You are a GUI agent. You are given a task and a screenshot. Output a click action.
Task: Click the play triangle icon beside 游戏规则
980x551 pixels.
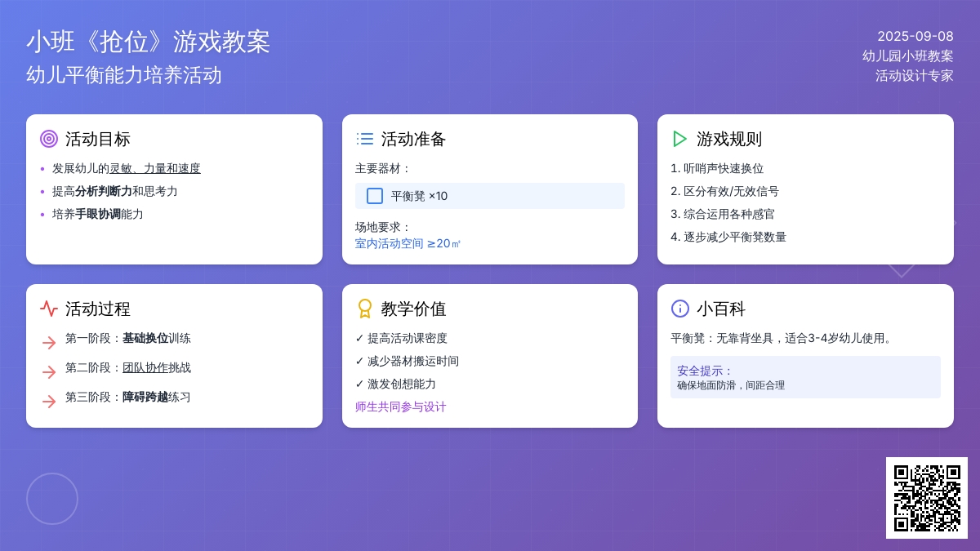point(679,139)
